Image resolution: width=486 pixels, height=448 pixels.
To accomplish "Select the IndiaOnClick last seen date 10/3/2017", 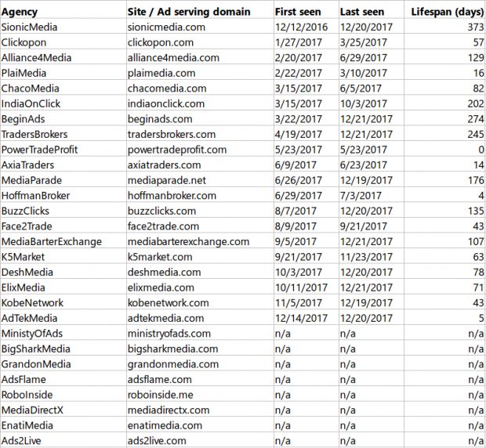I will [372, 103].
